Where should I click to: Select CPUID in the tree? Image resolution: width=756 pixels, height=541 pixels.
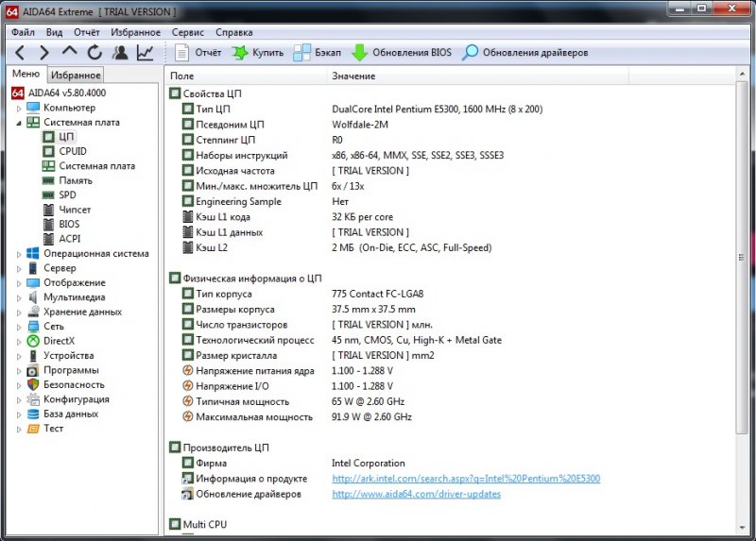(x=72, y=151)
